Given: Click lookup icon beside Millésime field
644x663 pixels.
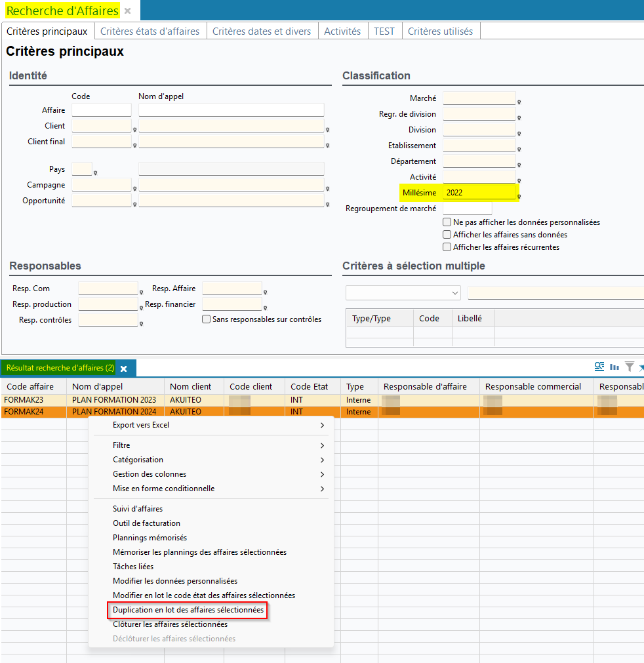Looking at the screenshot, I should [519, 196].
